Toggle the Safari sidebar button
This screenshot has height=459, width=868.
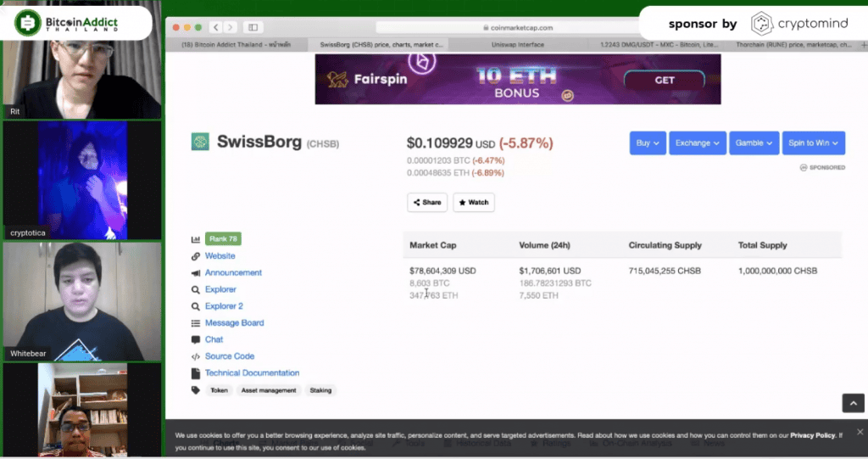pos(253,27)
